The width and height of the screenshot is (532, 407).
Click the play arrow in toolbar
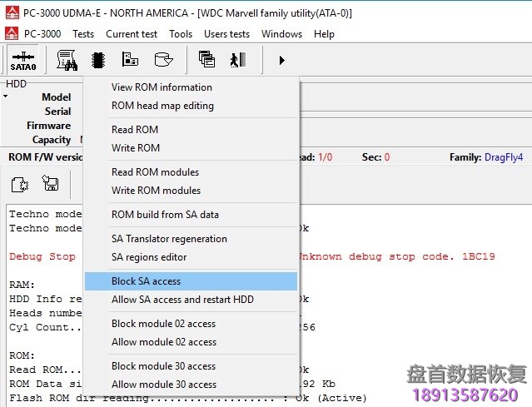[x=281, y=61]
